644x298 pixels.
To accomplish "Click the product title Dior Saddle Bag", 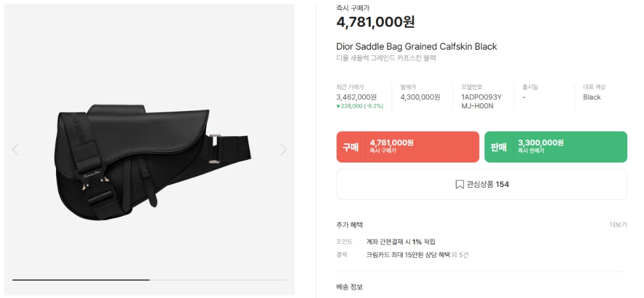I will pyautogui.click(x=417, y=46).
